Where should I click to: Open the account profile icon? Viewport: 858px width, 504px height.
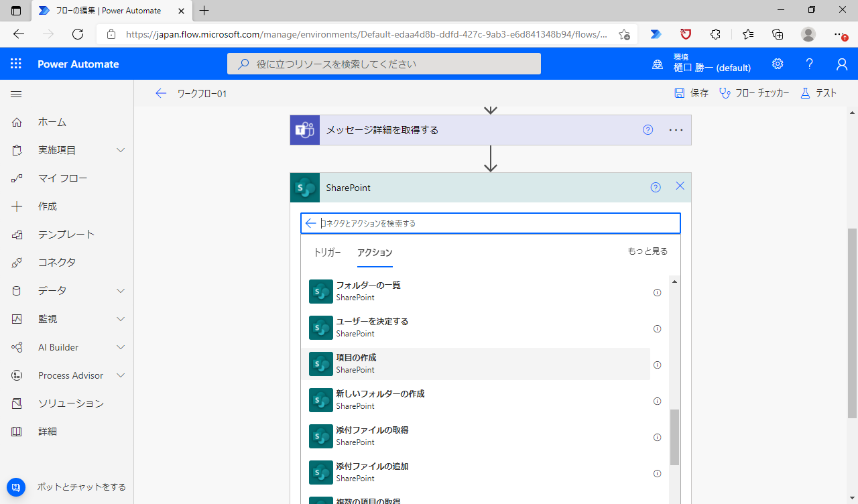point(842,64)
